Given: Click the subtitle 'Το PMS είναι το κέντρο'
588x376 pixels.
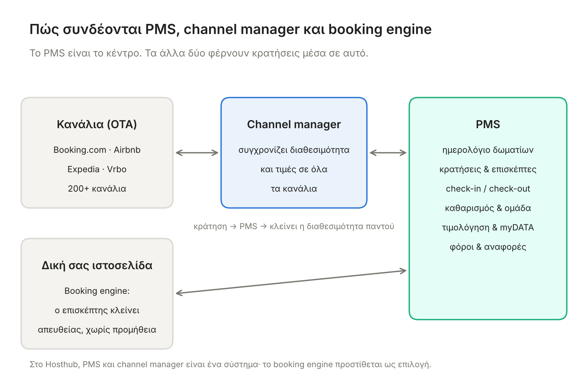Looking at the screenshot, I should point(85,53).
